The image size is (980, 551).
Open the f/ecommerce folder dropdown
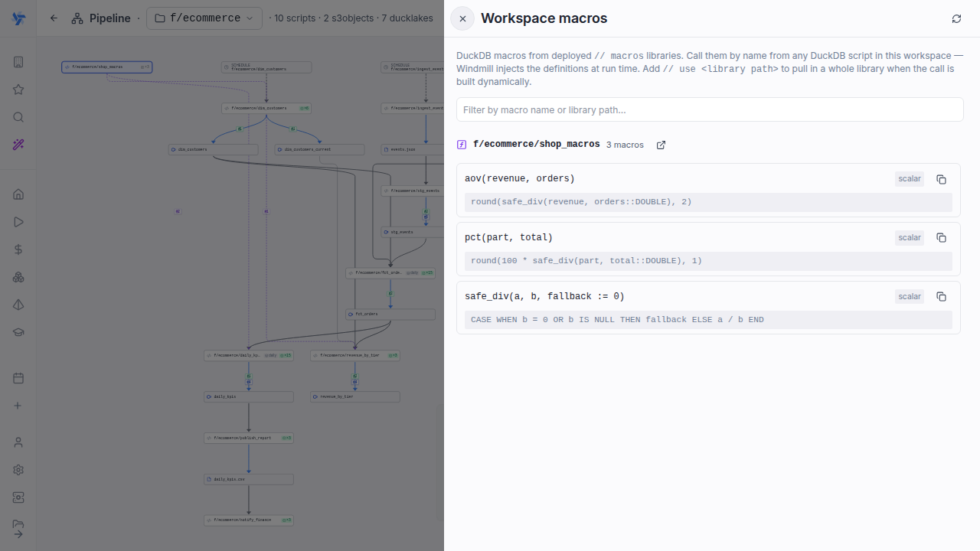[204, 18]
